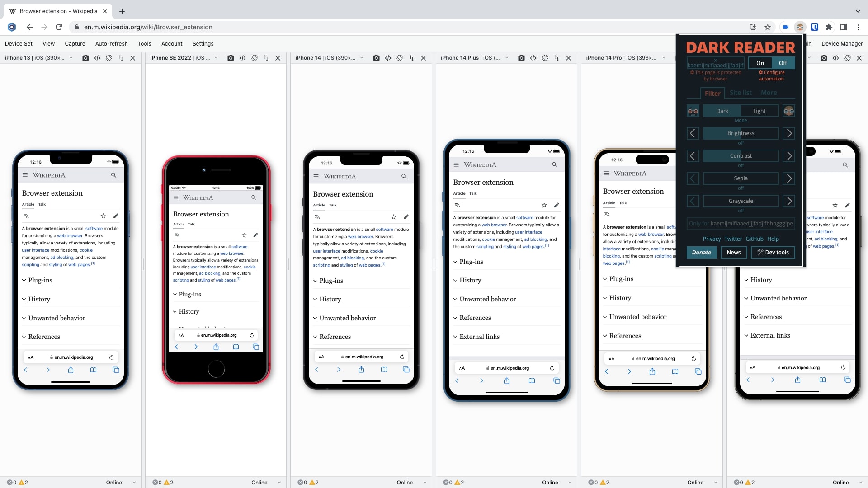Open Chrome side panel icon
Viewport: 868px width, 488px height.
pyautogui.click(x=844, y=27)
